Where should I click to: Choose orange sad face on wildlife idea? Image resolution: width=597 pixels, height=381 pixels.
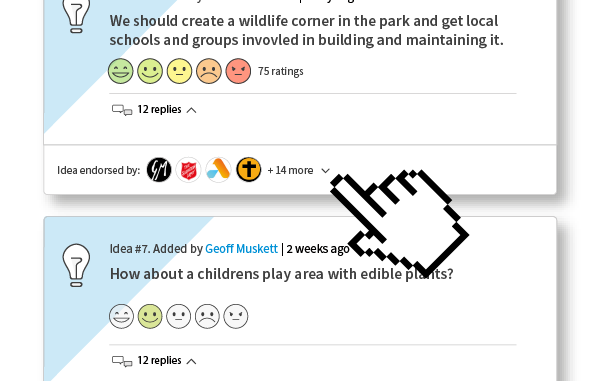[x=209, y=71]
